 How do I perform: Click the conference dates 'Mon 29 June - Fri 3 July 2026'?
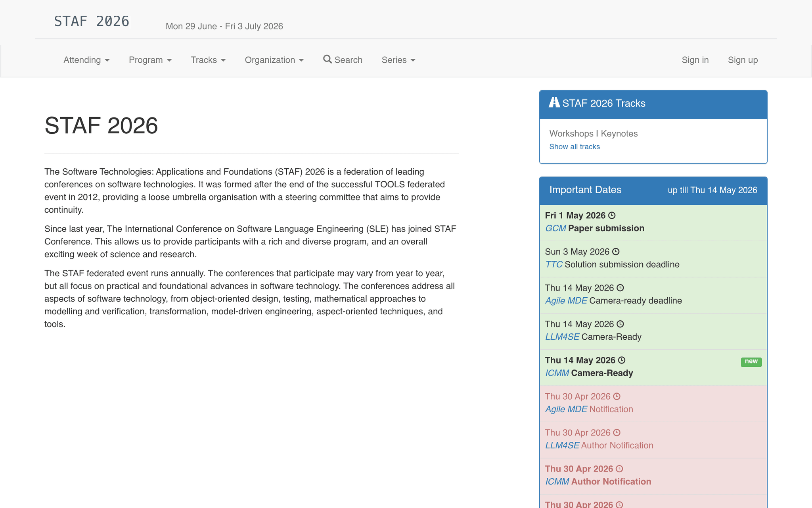click(224, 26)
